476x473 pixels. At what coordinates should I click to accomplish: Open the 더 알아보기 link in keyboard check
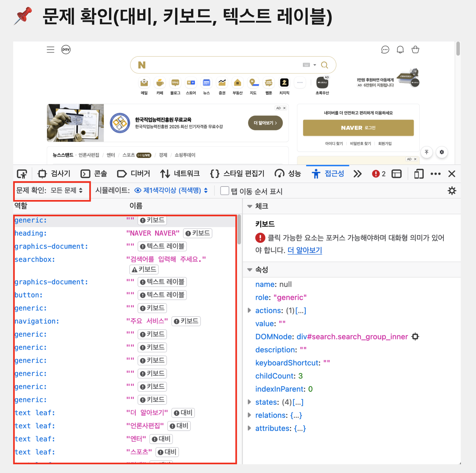pyautogui.click(x=305, y=250)
